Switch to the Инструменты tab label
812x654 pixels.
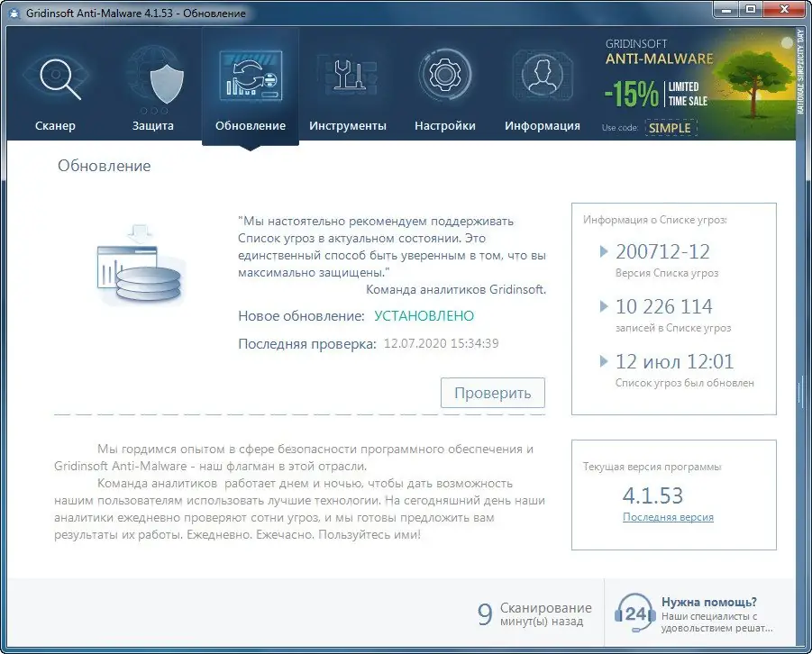point(348,126)
